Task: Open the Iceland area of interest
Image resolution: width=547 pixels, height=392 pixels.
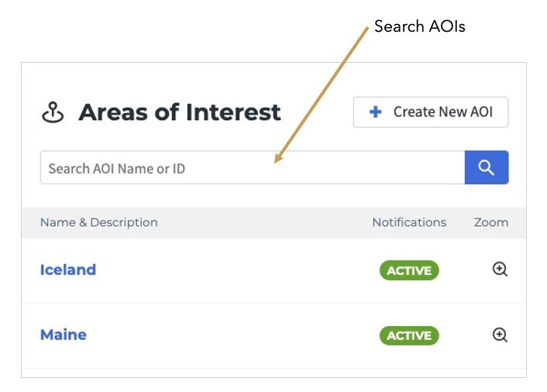Action: [68, 270]
